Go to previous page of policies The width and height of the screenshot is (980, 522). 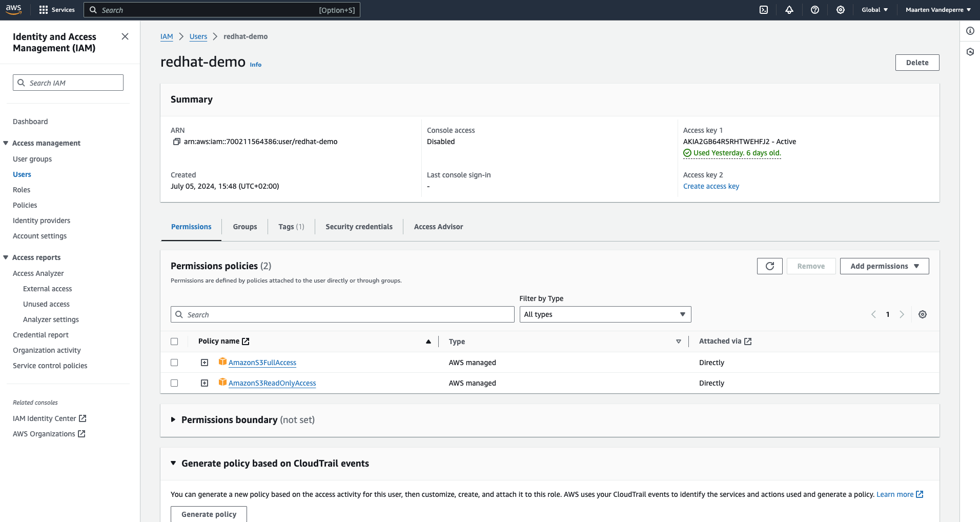point(873,314)
